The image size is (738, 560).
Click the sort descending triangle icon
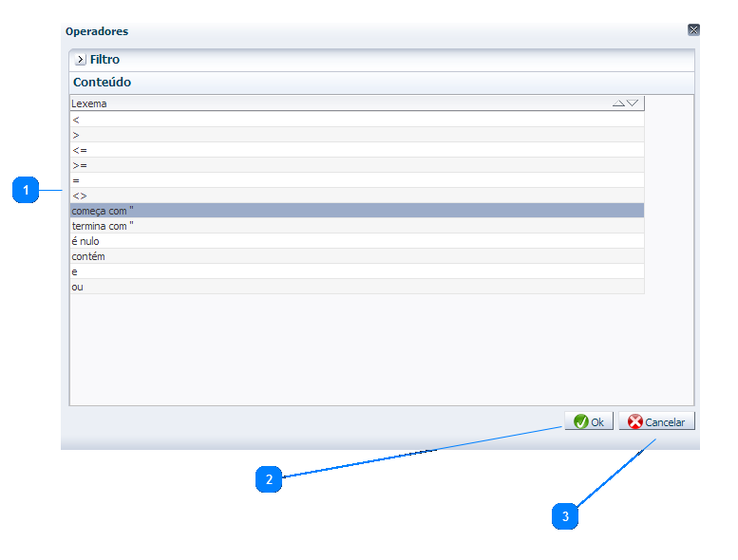pyautogui.click(x=633, y=103)
